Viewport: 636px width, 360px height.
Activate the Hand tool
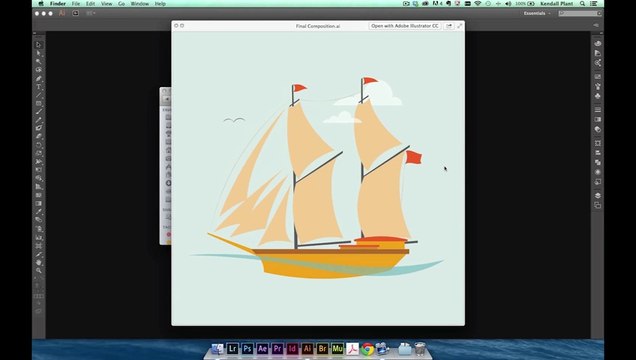pos(39,262)
